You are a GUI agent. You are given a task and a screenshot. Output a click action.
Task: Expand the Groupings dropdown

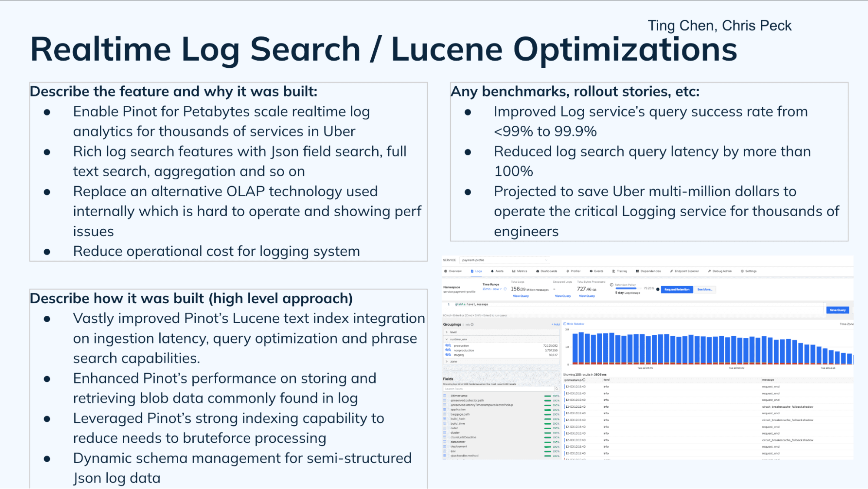tap(446, 331)
